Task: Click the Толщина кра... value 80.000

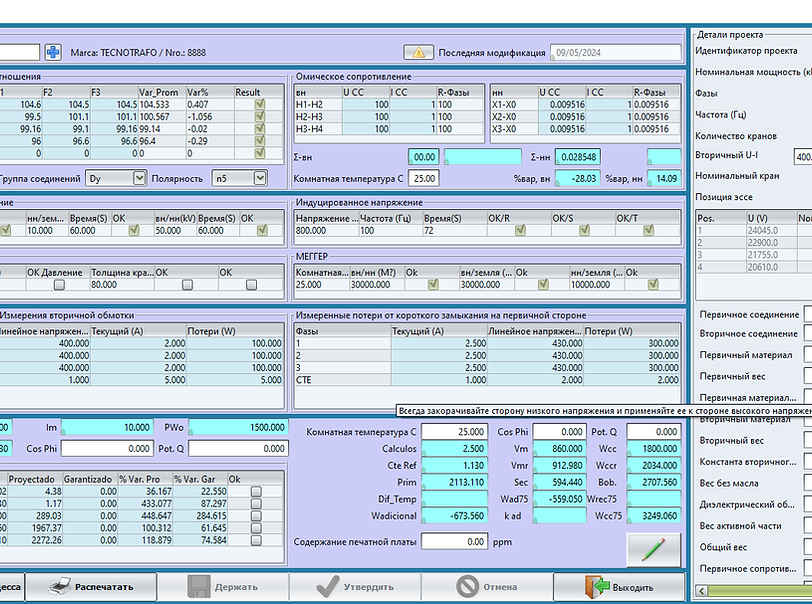Action: pyautogui.click(x=122, y=284)
